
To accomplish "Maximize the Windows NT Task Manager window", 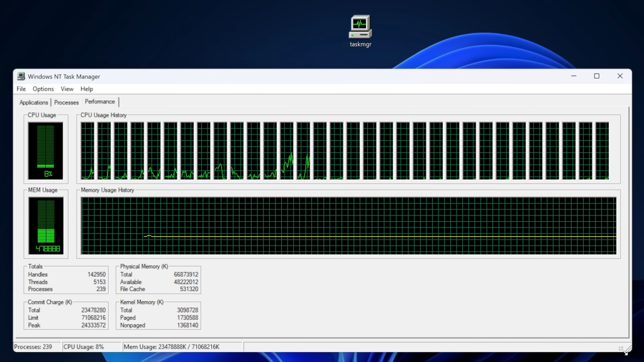I will coord(596,76).
